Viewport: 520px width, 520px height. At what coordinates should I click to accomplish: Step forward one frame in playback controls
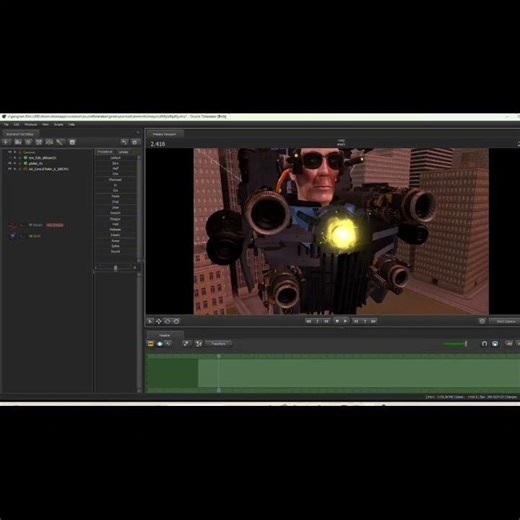(x=365, y=321)
